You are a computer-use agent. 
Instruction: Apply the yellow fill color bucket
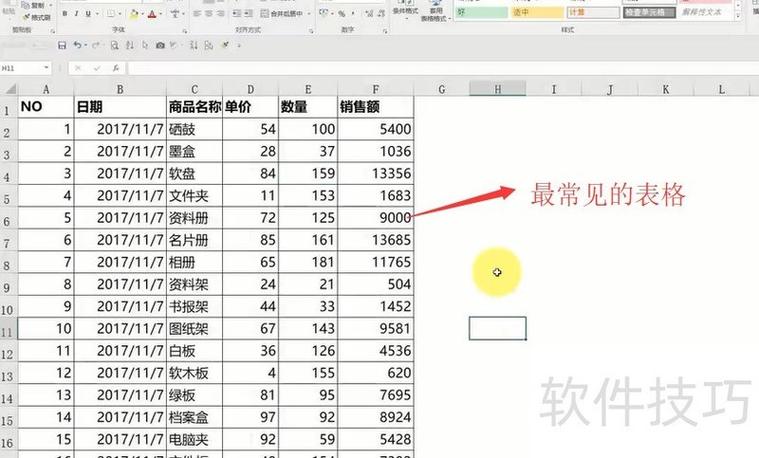[x=134, y=15]
